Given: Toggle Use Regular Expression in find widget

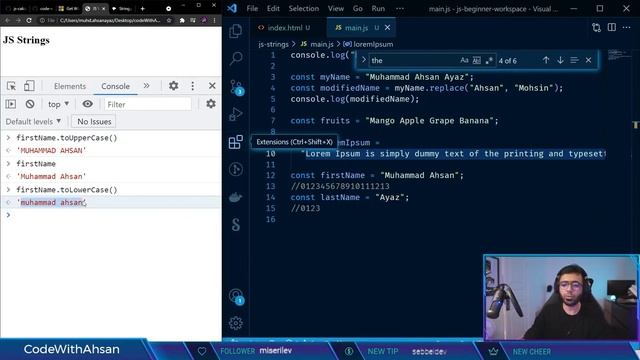Looking at the screenshot, I should [x=489, y=60].
